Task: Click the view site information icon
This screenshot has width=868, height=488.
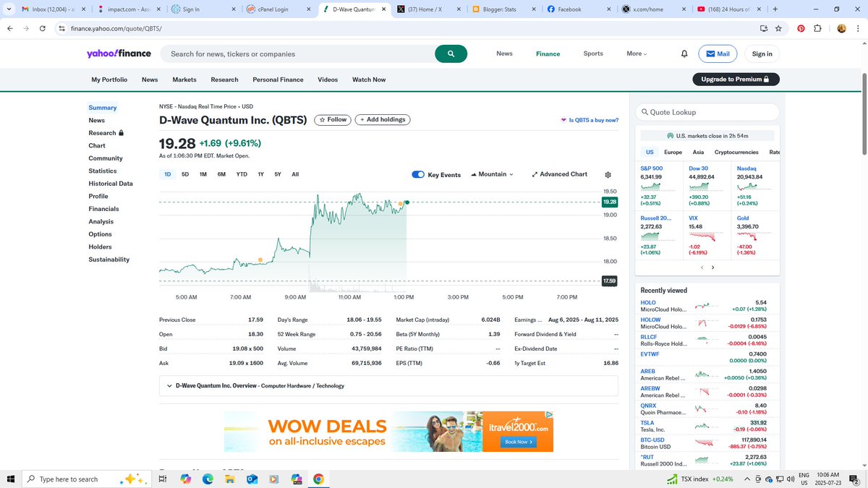Action: coord(62,28)
